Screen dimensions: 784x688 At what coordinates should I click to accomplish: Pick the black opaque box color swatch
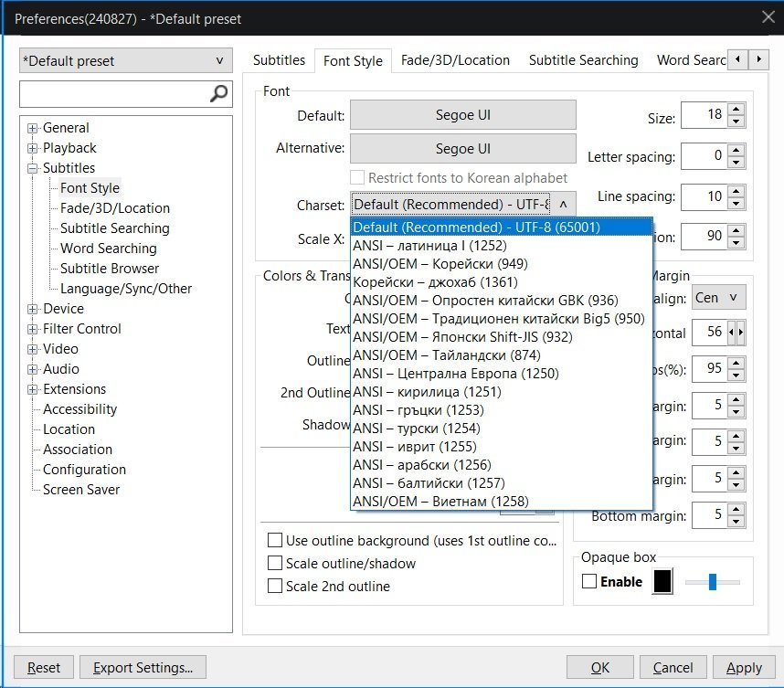tap(662, 582)
